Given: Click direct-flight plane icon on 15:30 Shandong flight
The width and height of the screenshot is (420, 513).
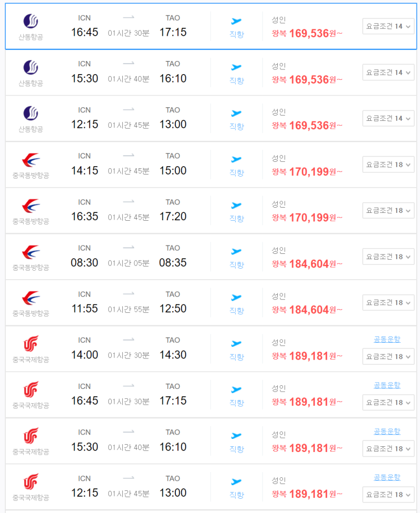Looking at the screenshot, I should tap(236, 67).
